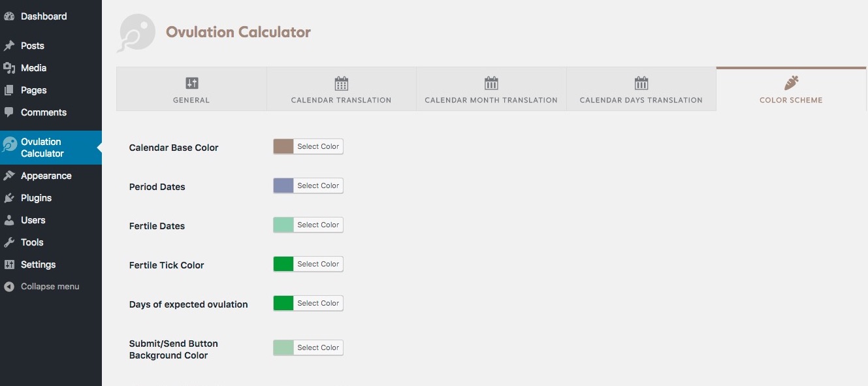This screenshot has width=868, height=386.
Task: Click the green Fertile Tick Color swatch
Action: point(283,265)
